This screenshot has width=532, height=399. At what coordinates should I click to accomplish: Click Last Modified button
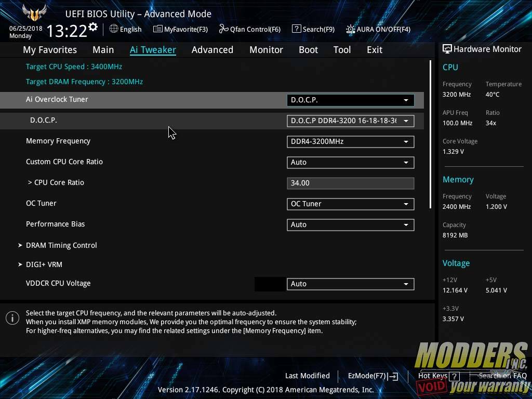308,376
